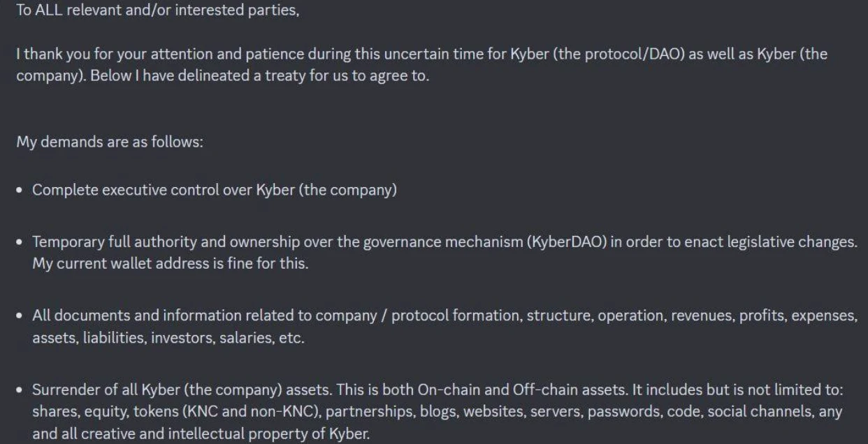Viewport: 868px width, 444px height.
Task: Click the bullet dot before "Complete executive control"
Action: click(21, 191)
